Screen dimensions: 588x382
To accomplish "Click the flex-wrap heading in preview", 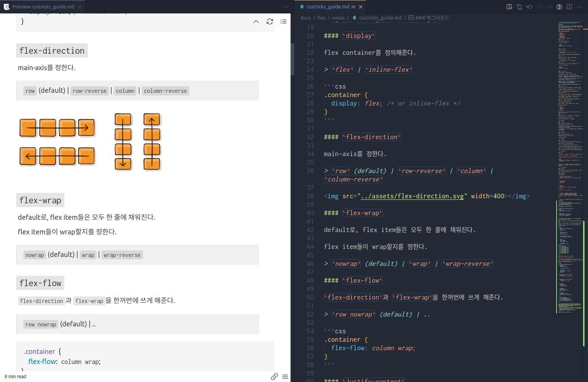I will [40, 200].
